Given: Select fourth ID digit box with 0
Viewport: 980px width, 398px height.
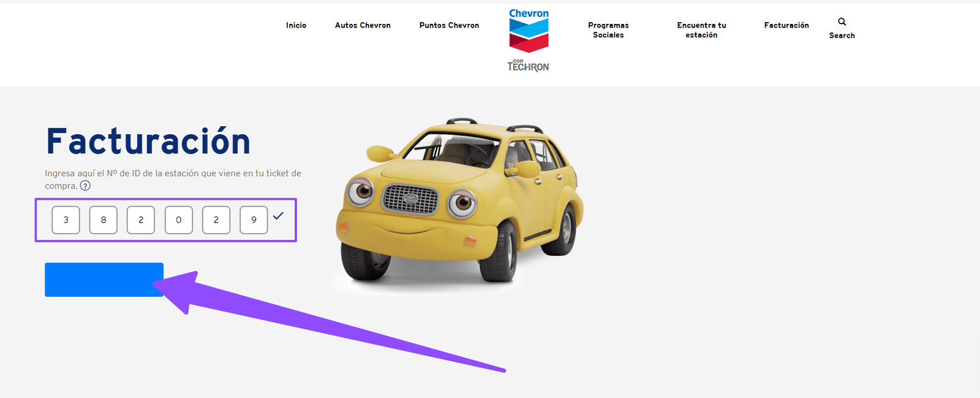Looking at the screenshot, I should coord(179,220).
